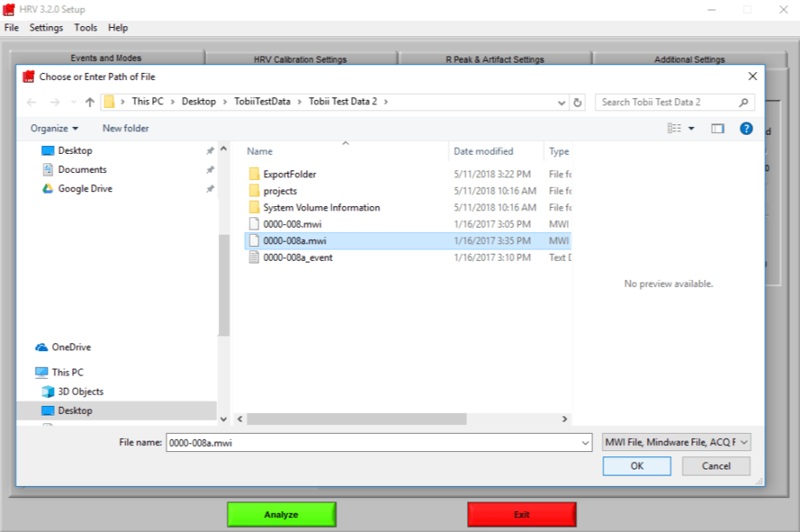Switch to the Additional Settings tab

(689, 58)
